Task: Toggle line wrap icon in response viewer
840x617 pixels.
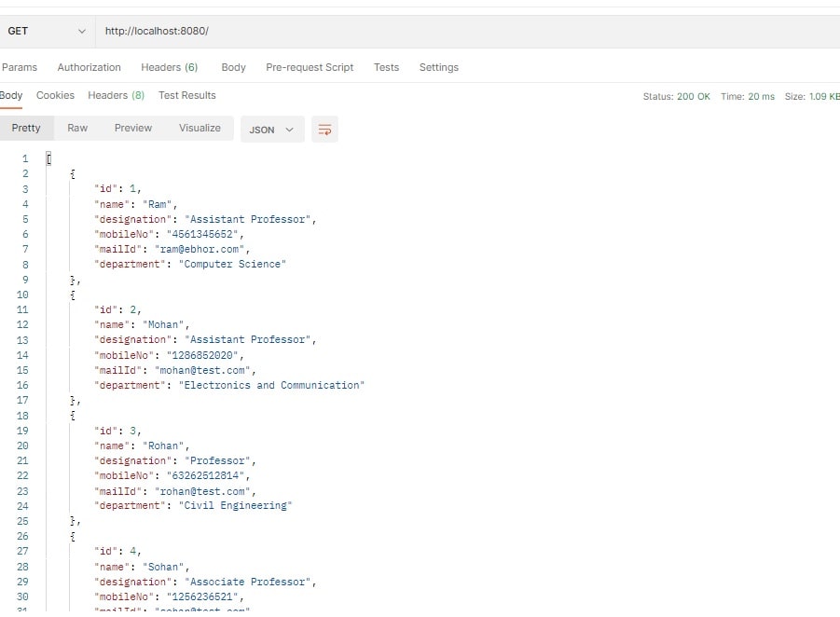Action: [324, 130]
